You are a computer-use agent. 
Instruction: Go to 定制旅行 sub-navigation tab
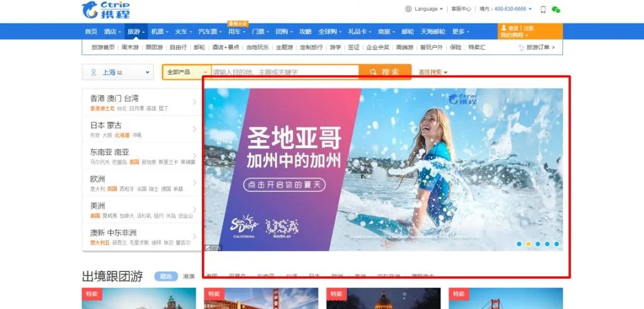pyautogui.click(x=311, y=48)
